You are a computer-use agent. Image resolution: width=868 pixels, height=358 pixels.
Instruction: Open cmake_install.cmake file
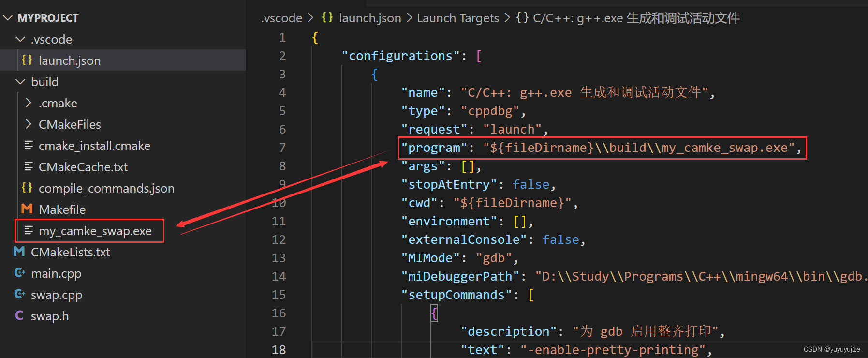pos(94,146)
